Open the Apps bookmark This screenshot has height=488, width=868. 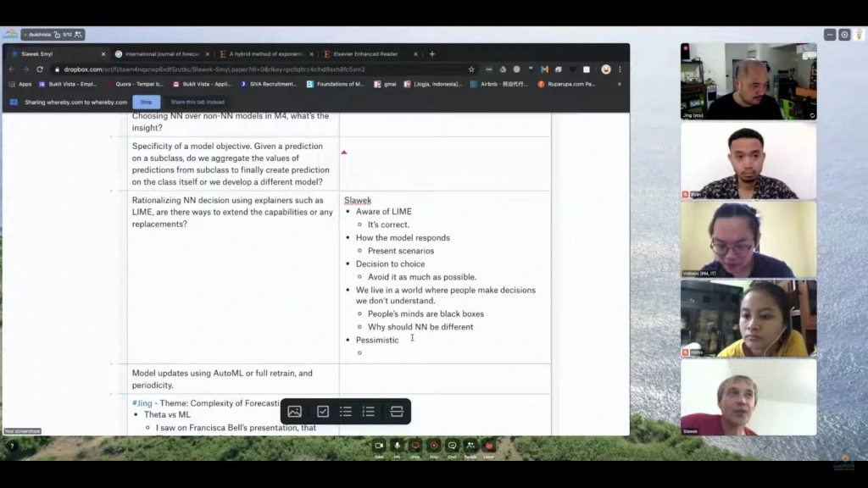[20, 84]
